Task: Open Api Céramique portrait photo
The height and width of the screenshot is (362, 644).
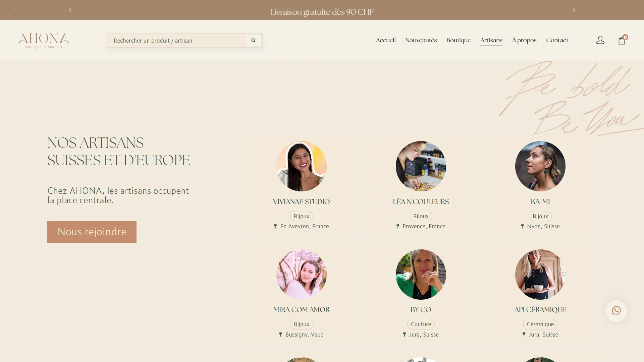Action: 540,275
